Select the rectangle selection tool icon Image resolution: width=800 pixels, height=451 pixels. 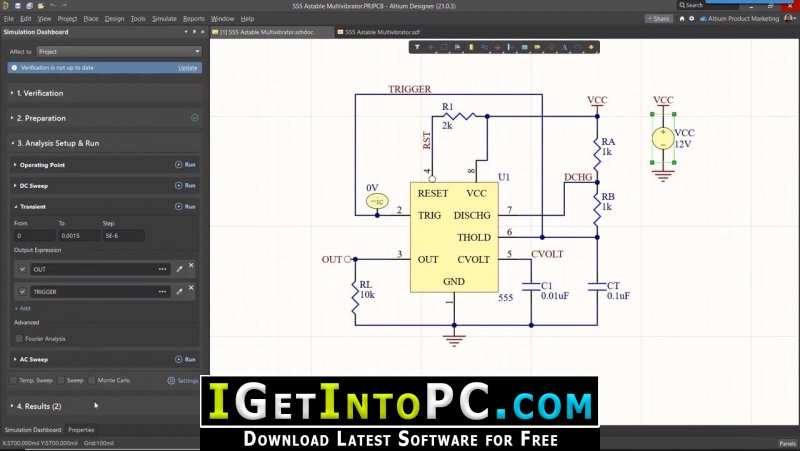[444, 47]
